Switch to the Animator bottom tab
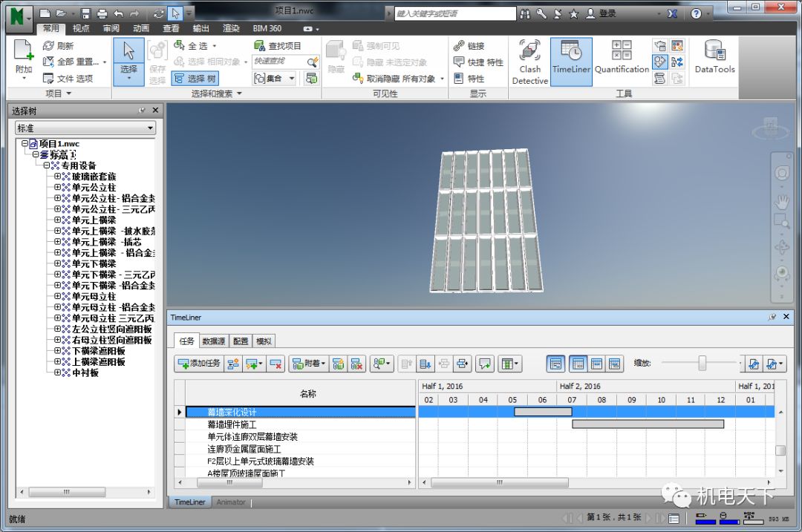 pos(231,502)
